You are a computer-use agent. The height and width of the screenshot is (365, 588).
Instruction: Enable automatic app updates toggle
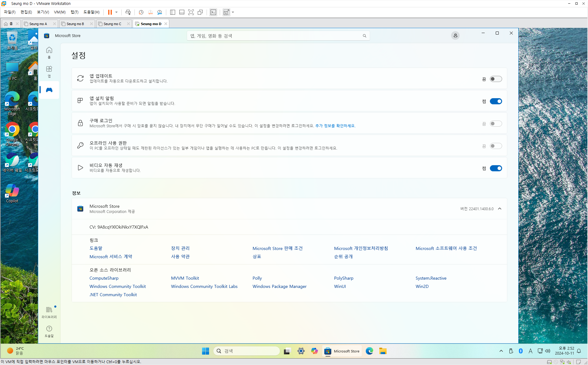click(496, 79)
